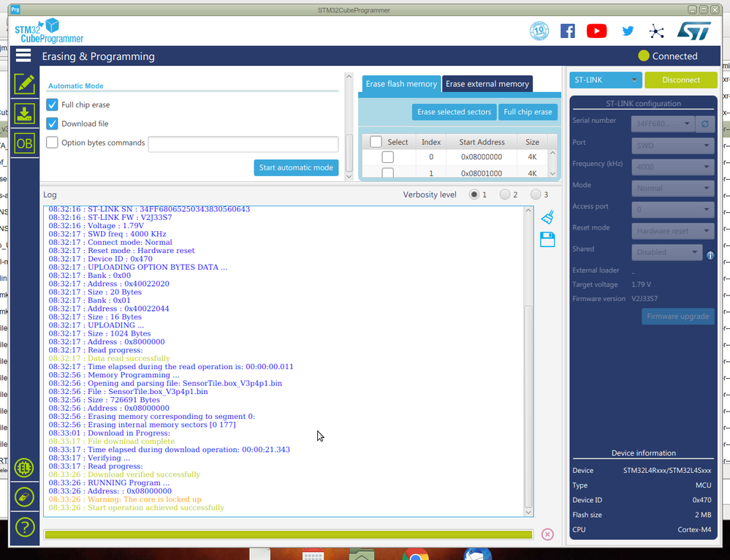Show info about the Shared mode setting

[710, 255]
